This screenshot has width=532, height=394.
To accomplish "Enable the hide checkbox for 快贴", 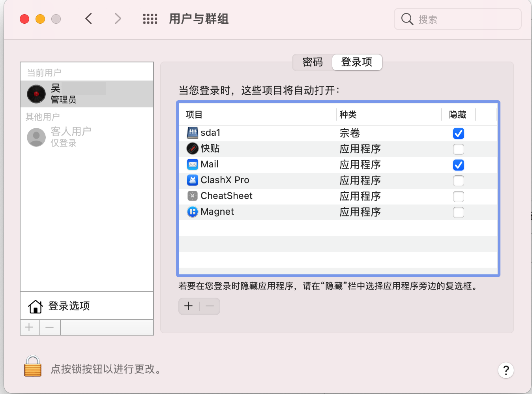I will pos(459,149).
